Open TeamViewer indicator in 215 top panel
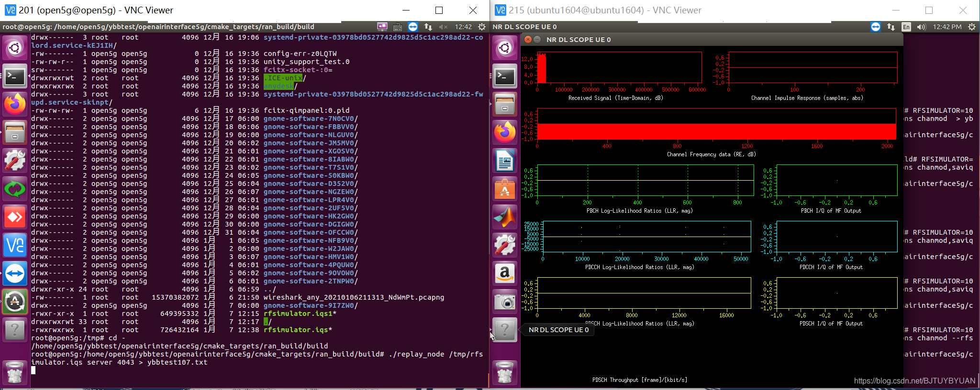 coord(876,27)
